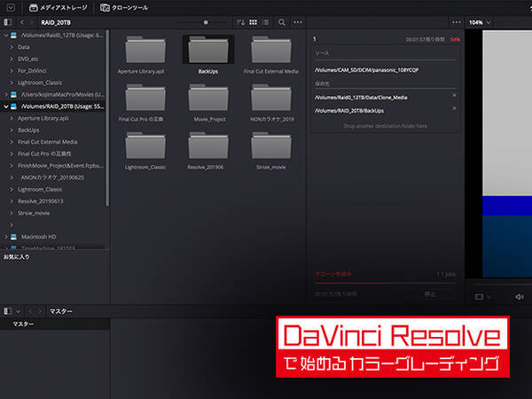Adjust the thumbnail size slider
Screen dimensions: 532x399
coord(206,22)
